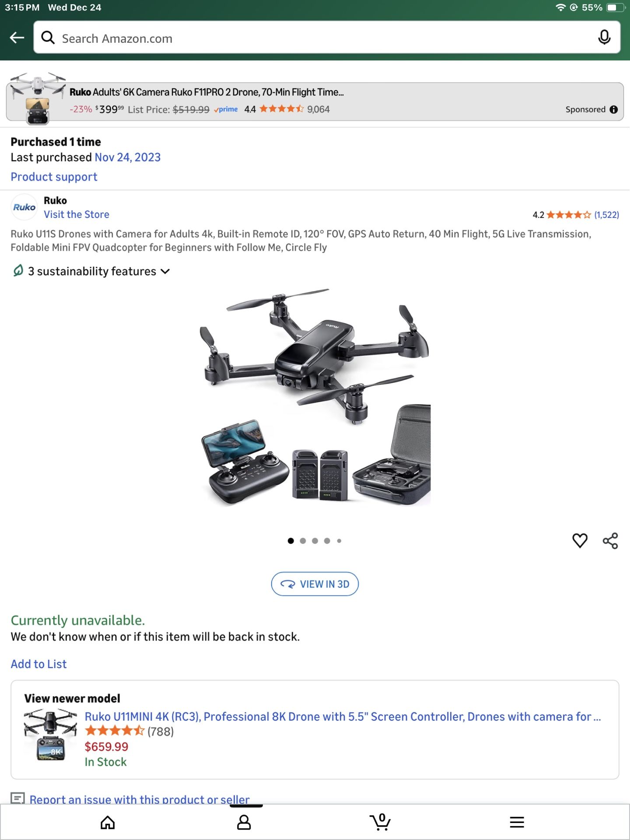630x840 pixels.
Task: Open the account profile tab
Action: [244, 822]
